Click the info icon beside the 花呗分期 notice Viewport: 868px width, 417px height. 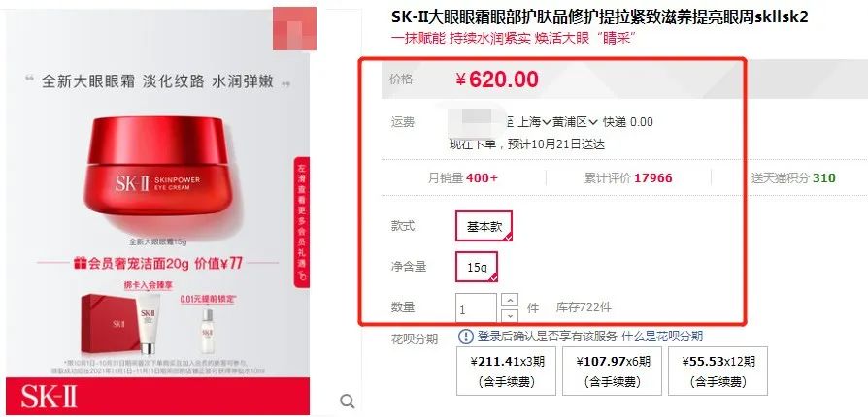tap(466, 336)
